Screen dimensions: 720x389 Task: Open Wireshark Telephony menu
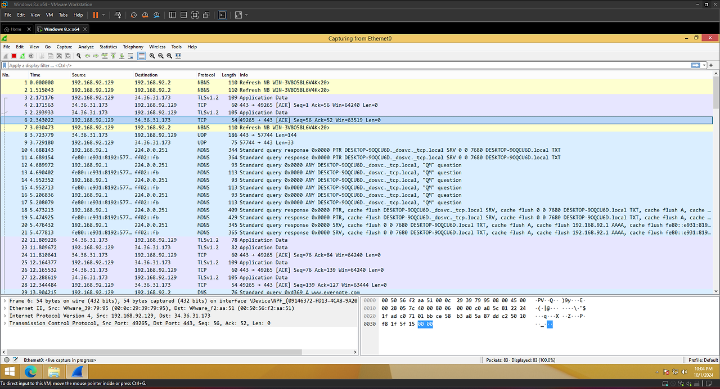click(133, 47)
